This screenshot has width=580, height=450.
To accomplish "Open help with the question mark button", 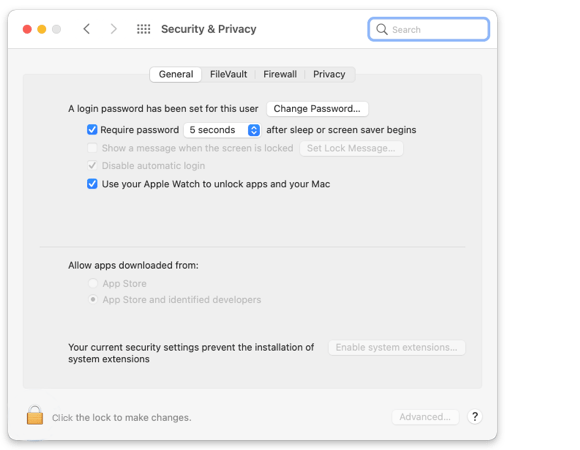I will click(475, 417).
